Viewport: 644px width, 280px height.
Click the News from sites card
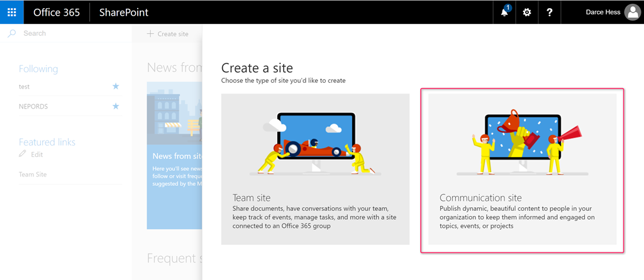pos(175,155)
